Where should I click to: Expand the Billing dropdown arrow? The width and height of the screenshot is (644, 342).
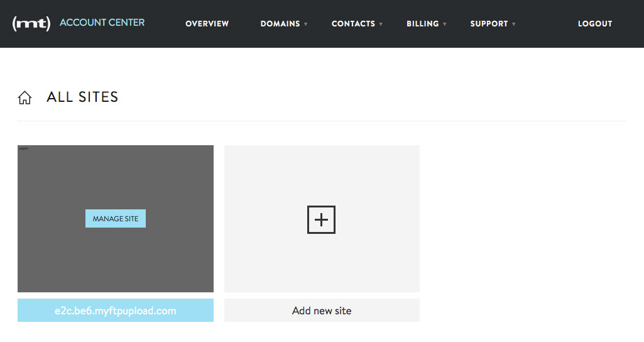pyautogui.click(x=444, y=25)
